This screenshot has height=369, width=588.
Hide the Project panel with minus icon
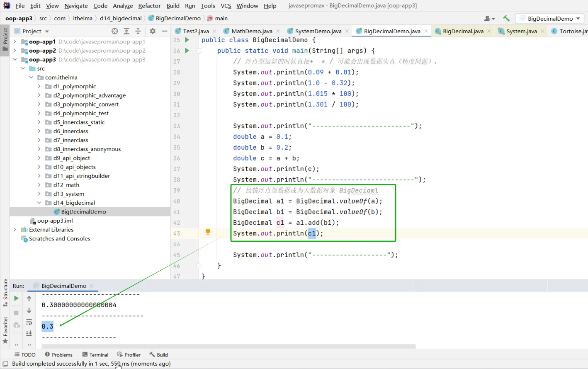[x=165, y=31]
